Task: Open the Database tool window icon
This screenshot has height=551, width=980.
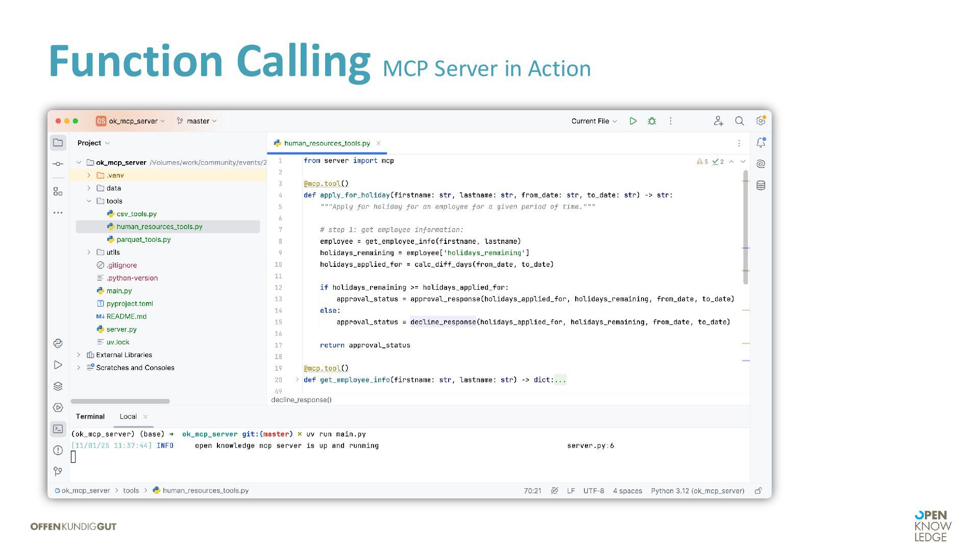Action: 761,185
